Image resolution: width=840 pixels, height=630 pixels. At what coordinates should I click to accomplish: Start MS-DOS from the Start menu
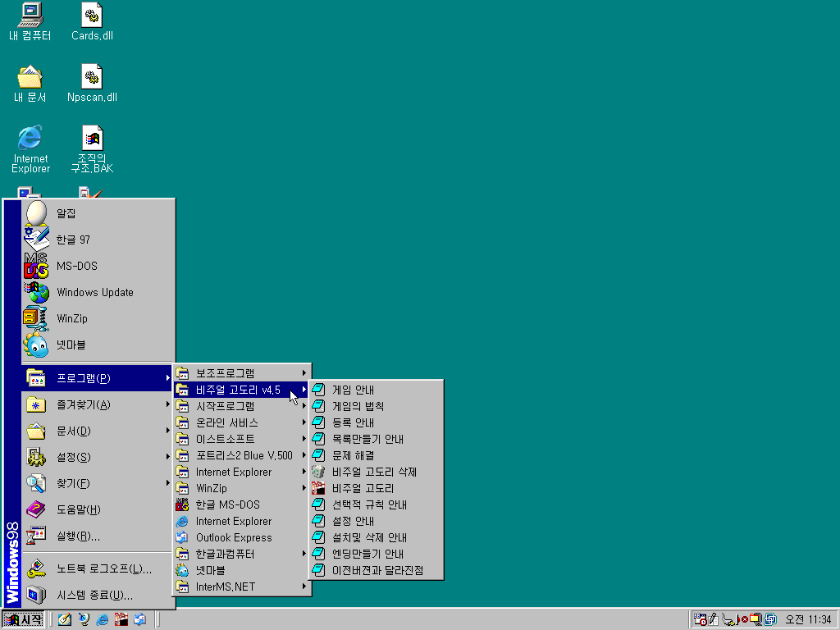[98, 266]
